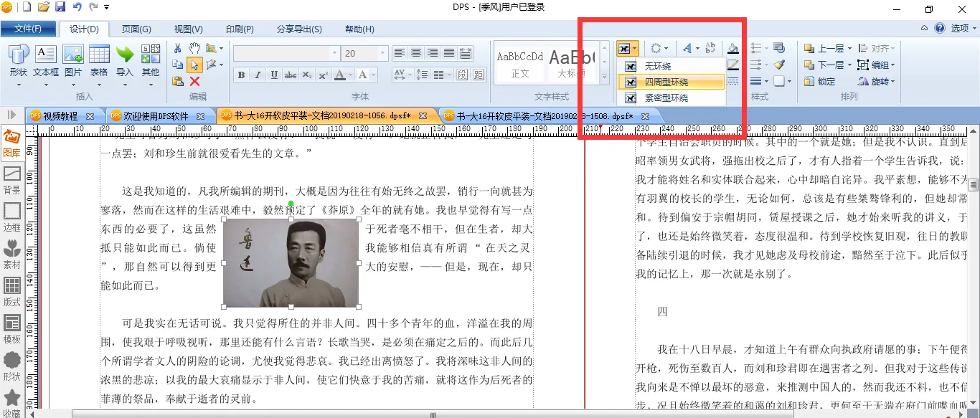Open the 图库 gallery sidebar panel
980x418 pixels.
[x=11, y=142]
